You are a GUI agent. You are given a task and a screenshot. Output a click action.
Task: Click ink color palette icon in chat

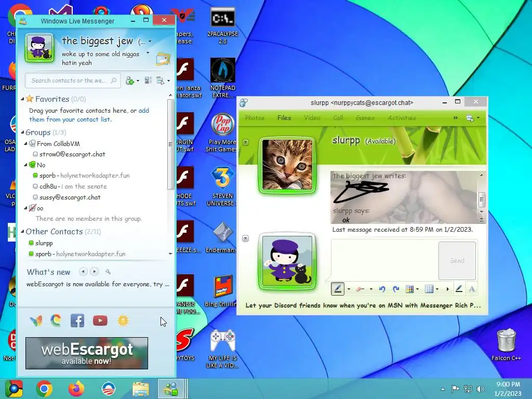point(409,289)
